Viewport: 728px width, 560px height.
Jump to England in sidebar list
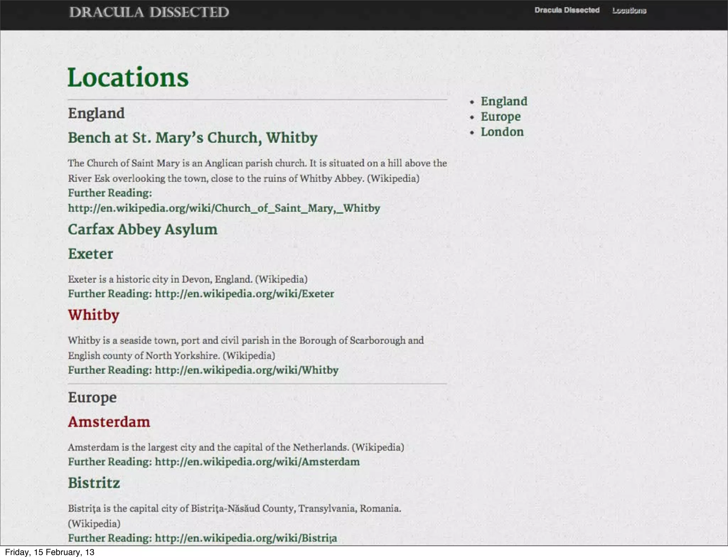click(x=504, y=101)
